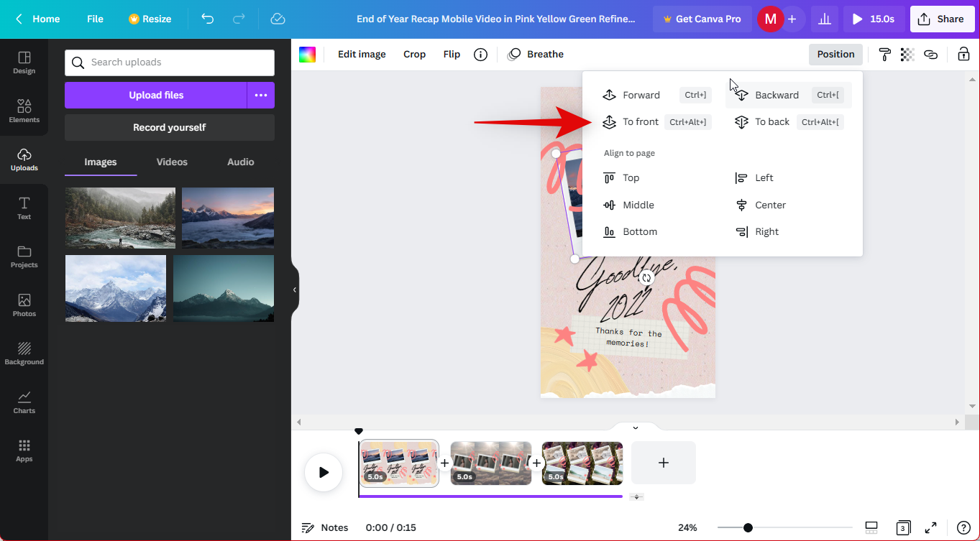Open the Text sidebar panel
The image size is (980, 541).
[24, 208]
